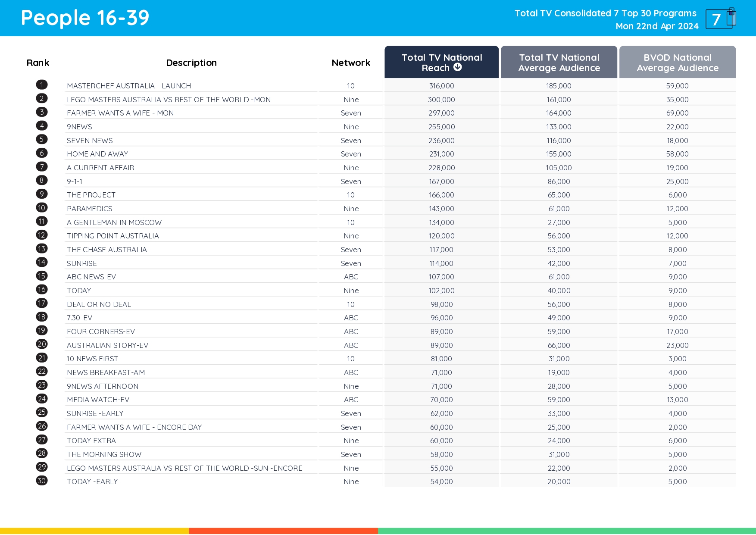Select the rank 1 circle badge

click(x=41, y=84)
